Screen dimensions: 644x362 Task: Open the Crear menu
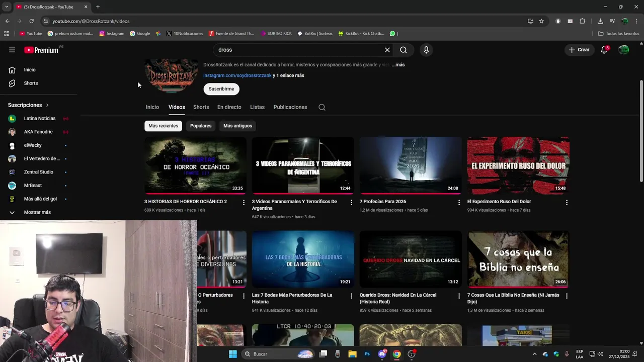coord(579,50)
